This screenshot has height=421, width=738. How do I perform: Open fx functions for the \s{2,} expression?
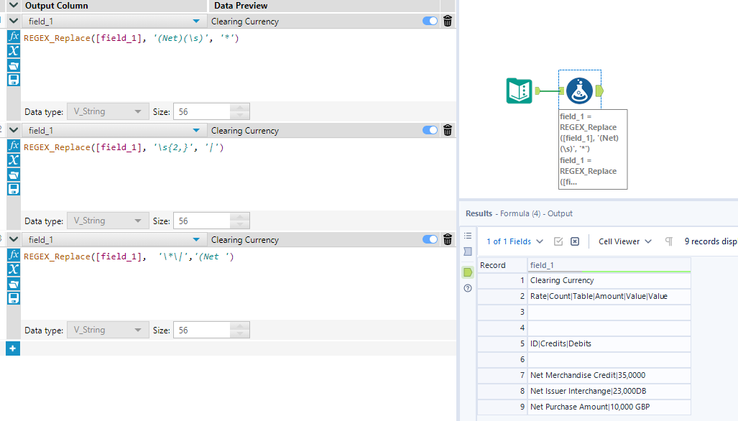(14, 146)
